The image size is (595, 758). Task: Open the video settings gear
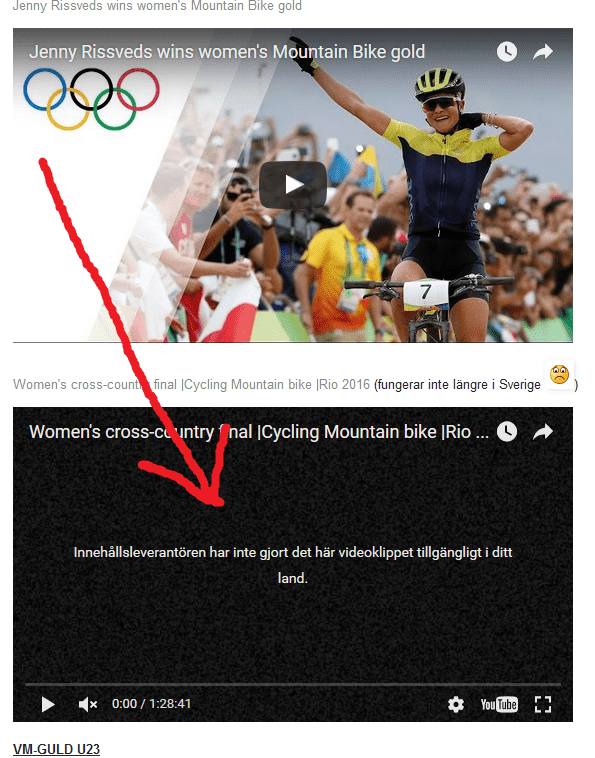456,704
